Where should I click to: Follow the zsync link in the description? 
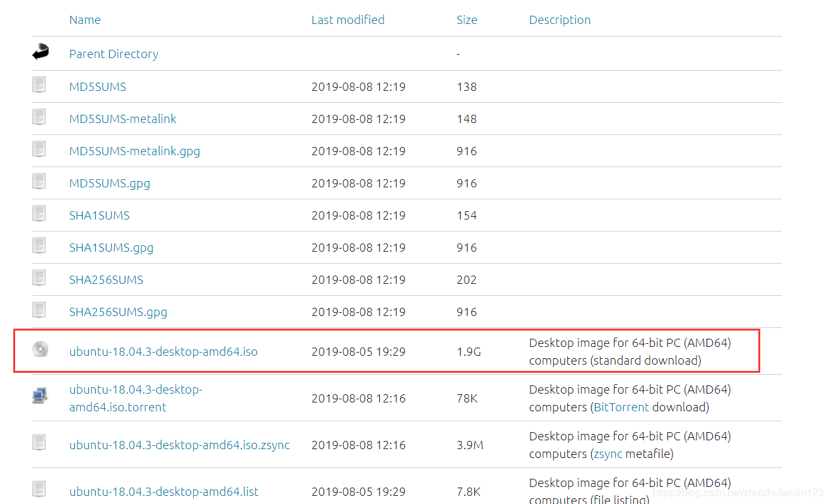pos(609,454)
